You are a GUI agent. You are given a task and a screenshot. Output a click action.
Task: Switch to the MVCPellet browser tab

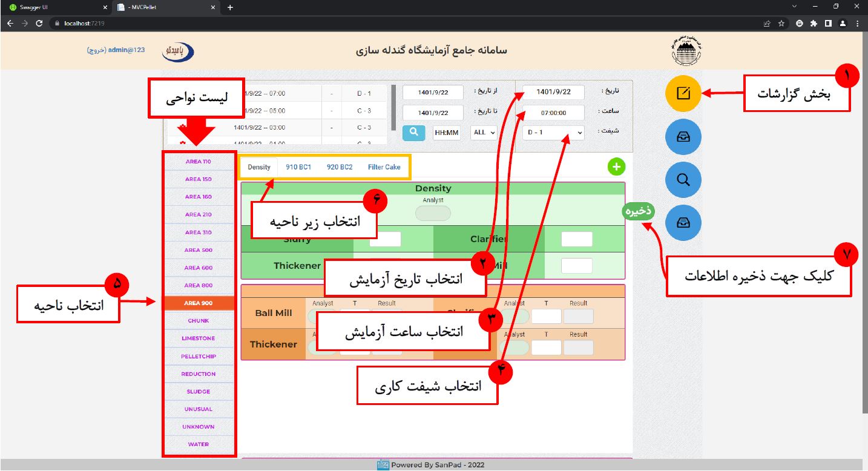click(167, 7)
